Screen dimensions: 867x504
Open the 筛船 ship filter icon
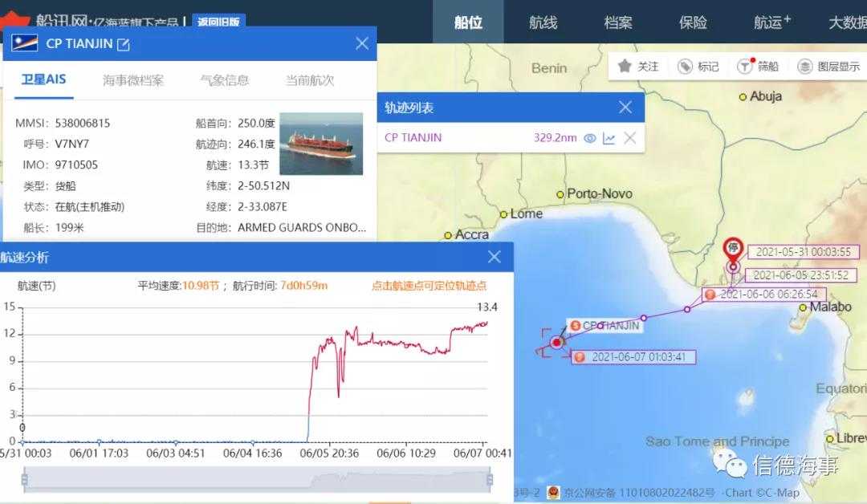pos(745,66)
